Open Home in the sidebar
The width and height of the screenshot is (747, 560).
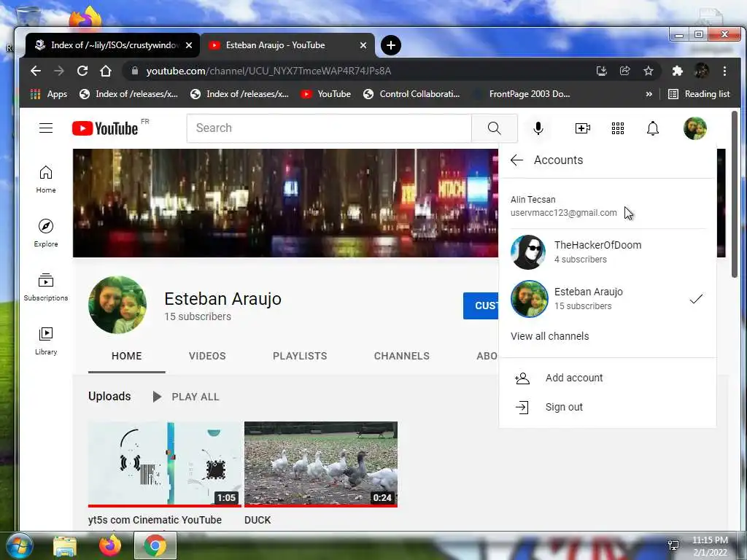point(46,179)
